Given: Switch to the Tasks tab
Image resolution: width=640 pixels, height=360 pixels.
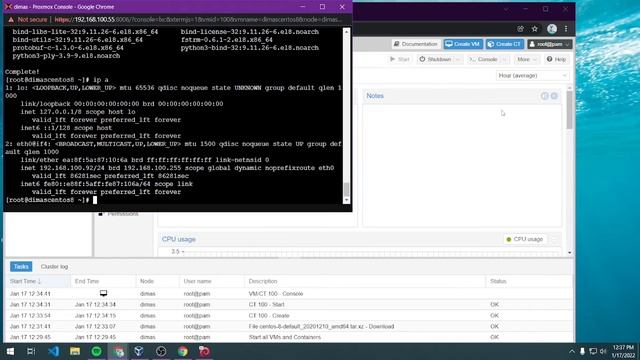Looking at the screenshot, I should [x=21, y=267].
